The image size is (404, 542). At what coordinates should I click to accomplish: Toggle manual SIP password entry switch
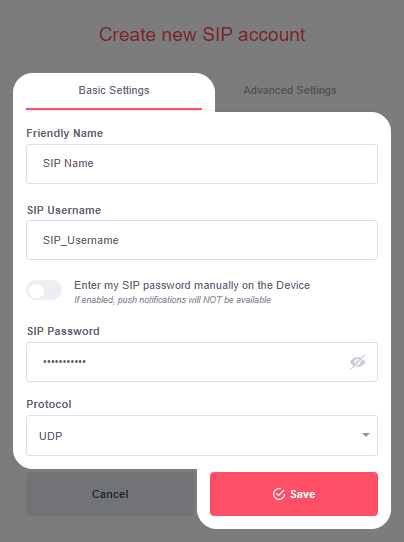point(44,290)
